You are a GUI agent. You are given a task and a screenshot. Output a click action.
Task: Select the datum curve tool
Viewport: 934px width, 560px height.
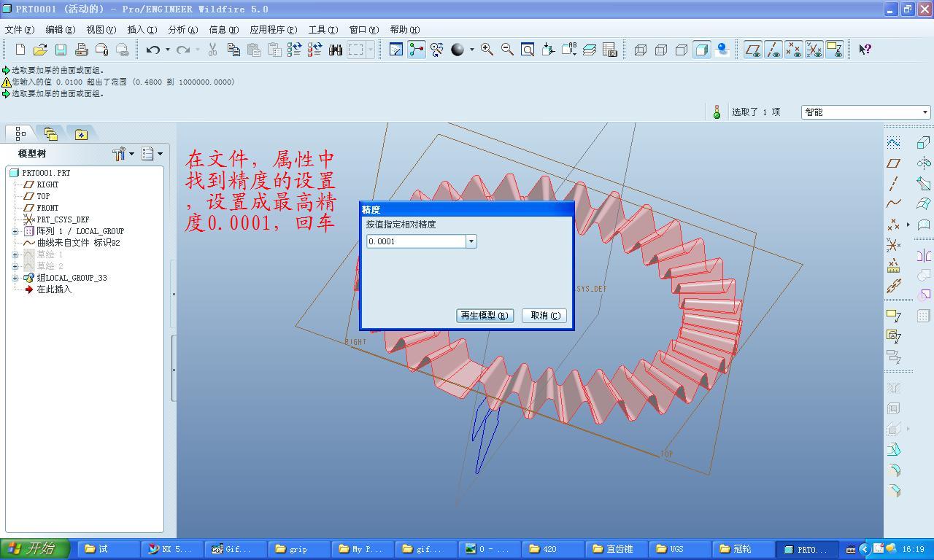[893, 204]
